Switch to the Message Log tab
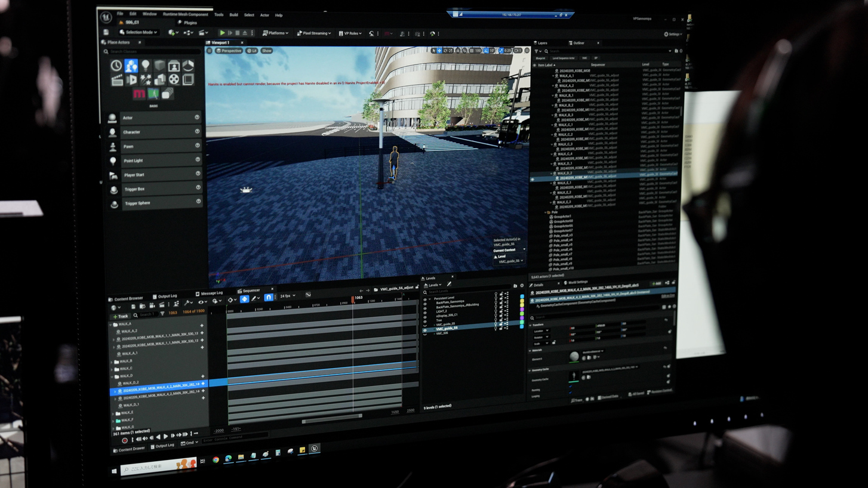 pyautogui.click(x=210, y=294)
